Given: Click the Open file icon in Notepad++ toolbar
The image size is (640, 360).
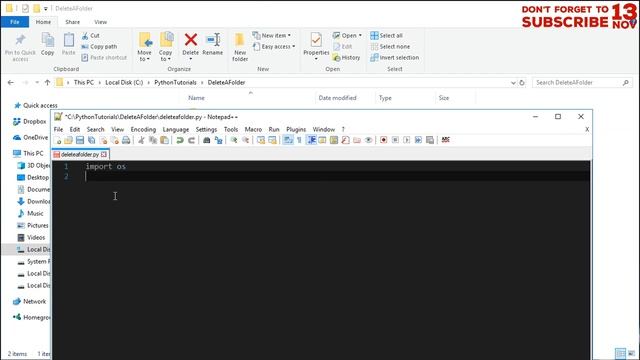Looking at the screenshot, I should [68, 140].
